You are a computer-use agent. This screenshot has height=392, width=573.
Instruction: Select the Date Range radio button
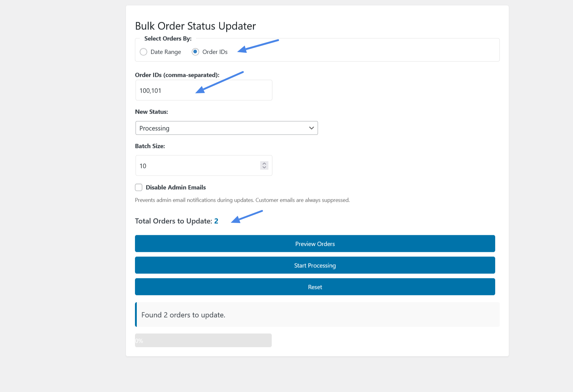pyautogui.click(x=143, y=52)
